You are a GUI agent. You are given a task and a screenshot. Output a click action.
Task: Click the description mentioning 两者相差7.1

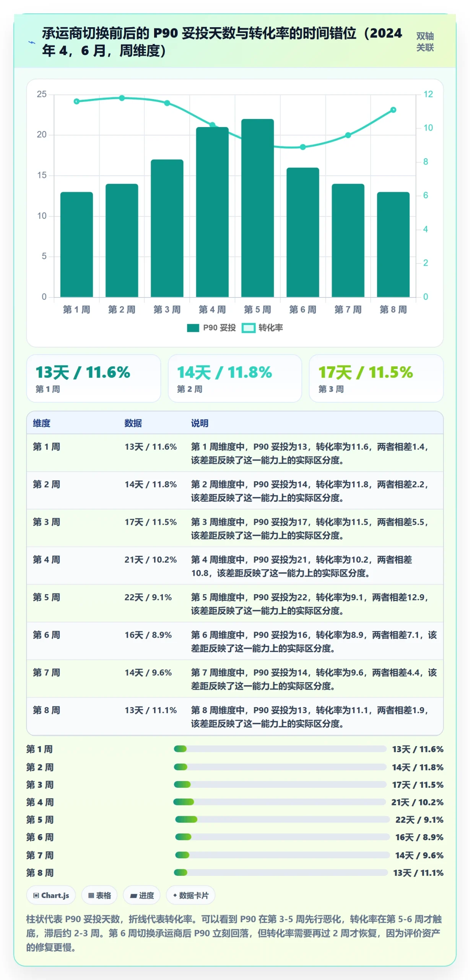314,641
